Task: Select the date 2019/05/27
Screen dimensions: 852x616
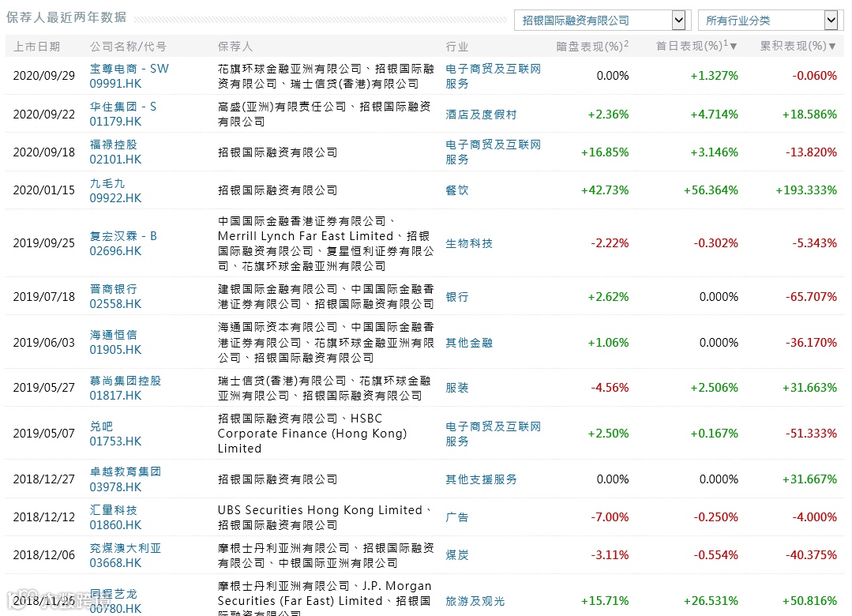Action: coord(44,388)
